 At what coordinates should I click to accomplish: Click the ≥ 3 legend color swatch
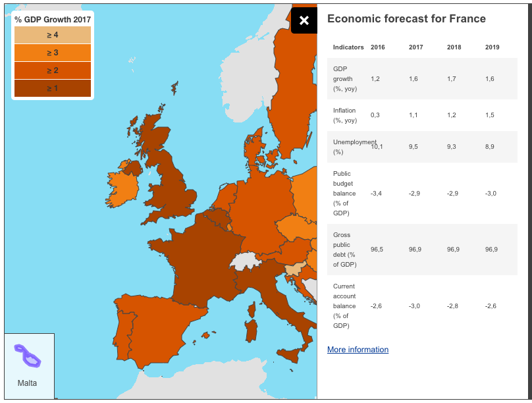coord(53,53)
